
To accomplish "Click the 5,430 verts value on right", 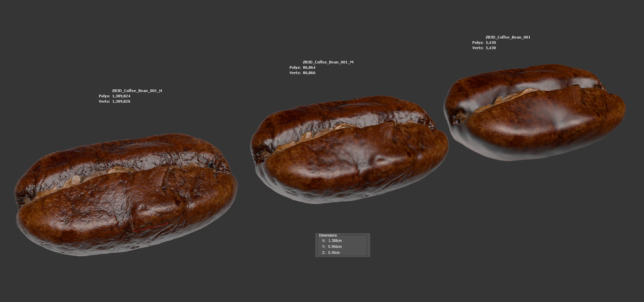I will coord(490,48).
